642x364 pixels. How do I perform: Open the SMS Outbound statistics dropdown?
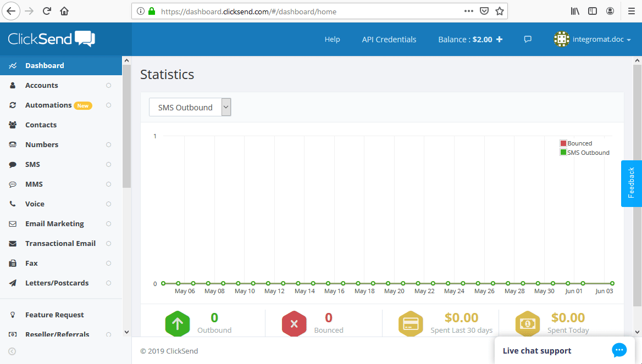(190, 107)
